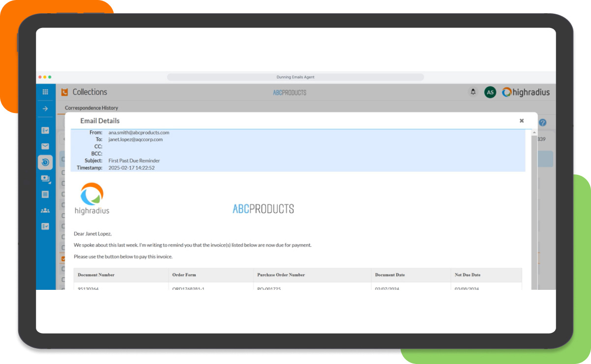Open the apps grid icon in the sidebar
The image size is (591, 364).
[45, 92]
